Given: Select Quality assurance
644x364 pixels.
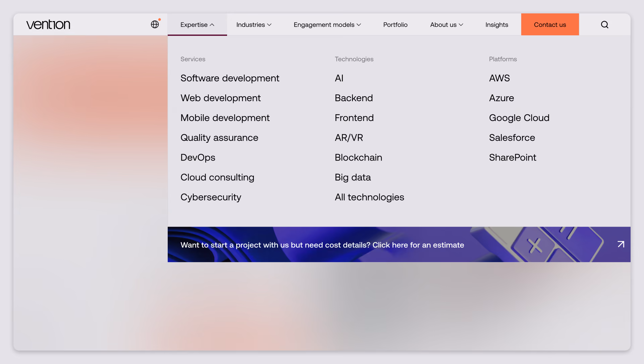Looking at the screenshot, I should 219,137.
